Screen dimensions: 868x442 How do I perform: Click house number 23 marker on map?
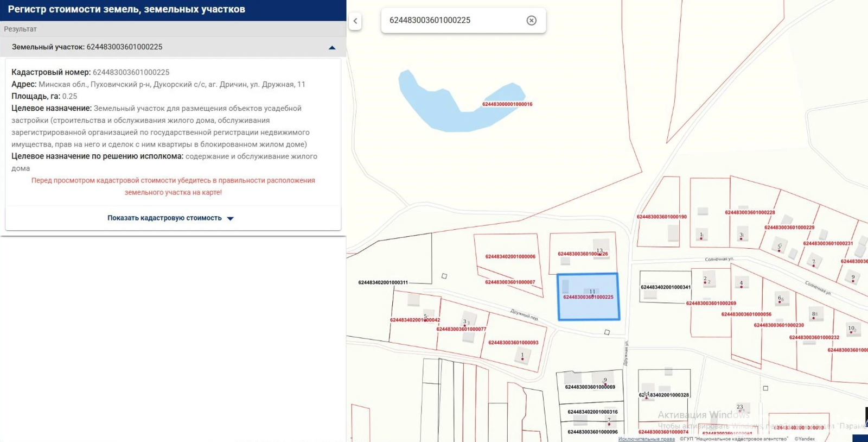tap(740, 407)
